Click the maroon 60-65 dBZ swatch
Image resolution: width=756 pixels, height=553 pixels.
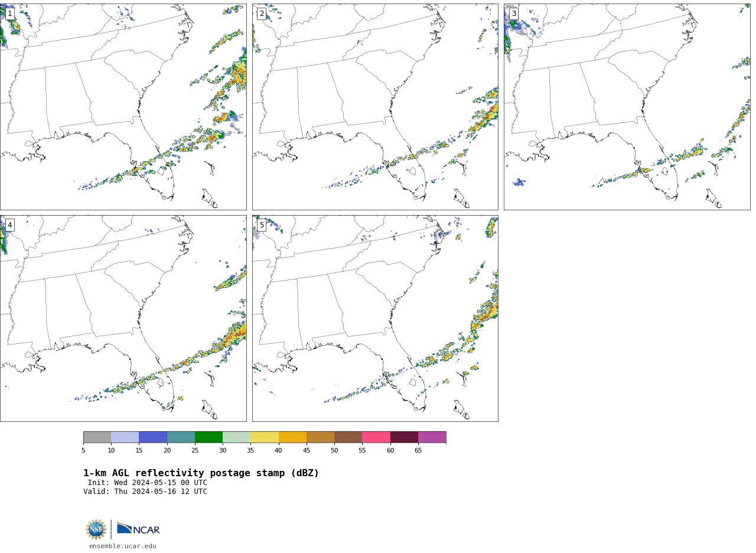(x=404, y=437)
